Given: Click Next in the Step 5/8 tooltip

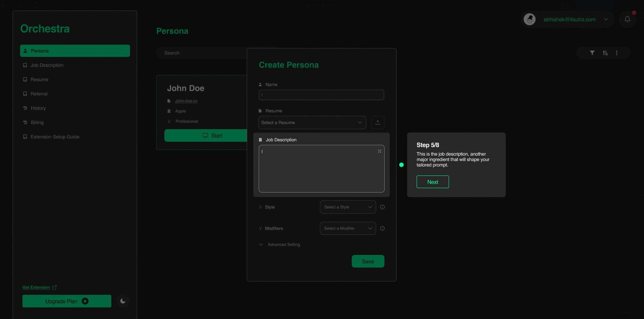Looking at the screenshot, I should tap(433, 182).
